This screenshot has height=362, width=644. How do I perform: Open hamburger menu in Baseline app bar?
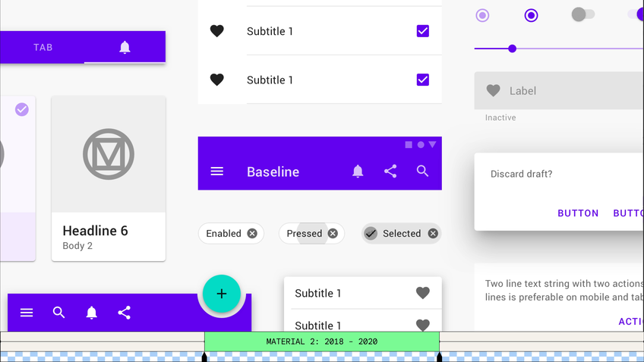click(217, 172)
